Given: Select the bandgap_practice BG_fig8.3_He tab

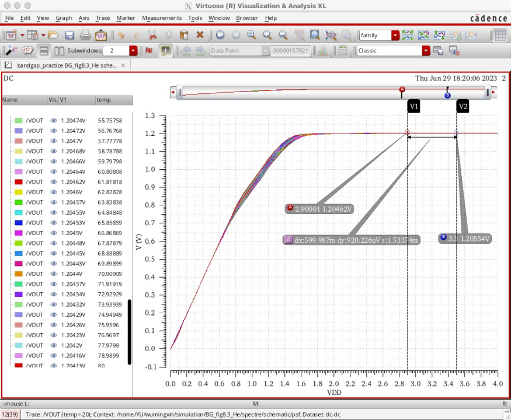Looking at the screenshot, I should point(67,65).
